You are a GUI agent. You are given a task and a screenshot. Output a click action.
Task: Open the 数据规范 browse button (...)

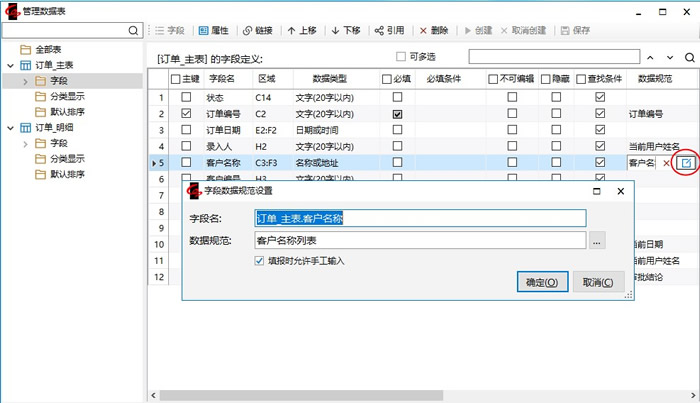point(597,240)
